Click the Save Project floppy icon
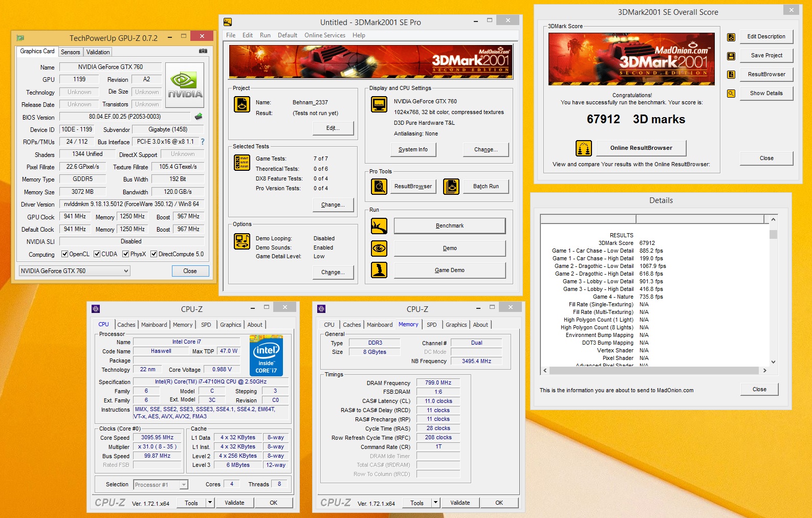812x518 pixels. point(731,56)
